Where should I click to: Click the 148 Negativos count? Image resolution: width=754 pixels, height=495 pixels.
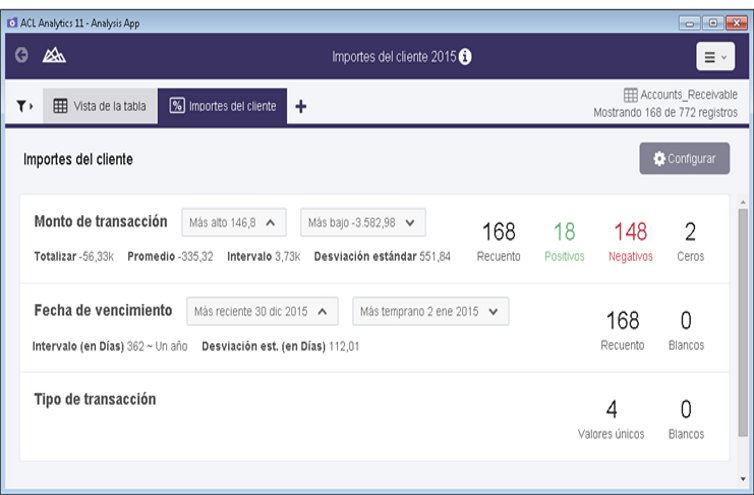tap(630, 240)
